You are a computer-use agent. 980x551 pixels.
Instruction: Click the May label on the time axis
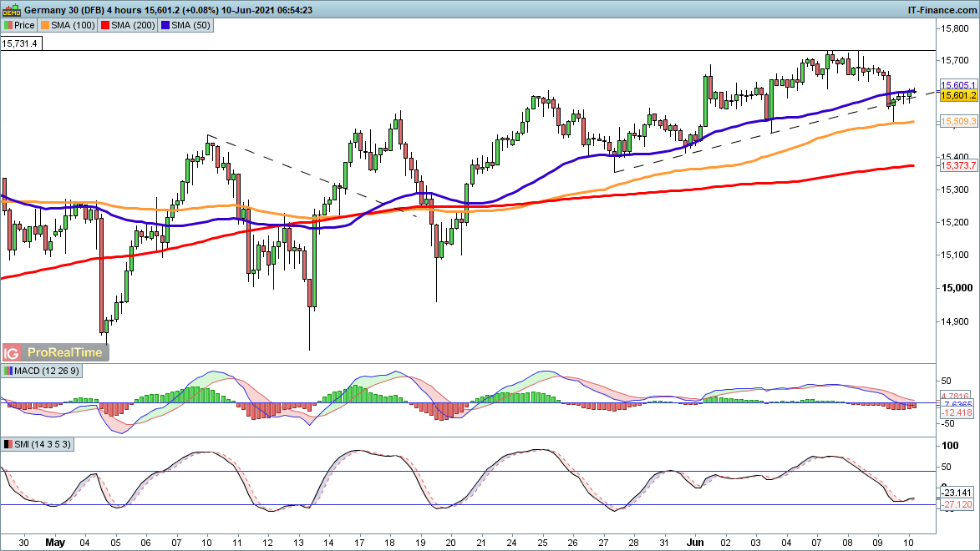pyautogui.click(x=56, y=542)
